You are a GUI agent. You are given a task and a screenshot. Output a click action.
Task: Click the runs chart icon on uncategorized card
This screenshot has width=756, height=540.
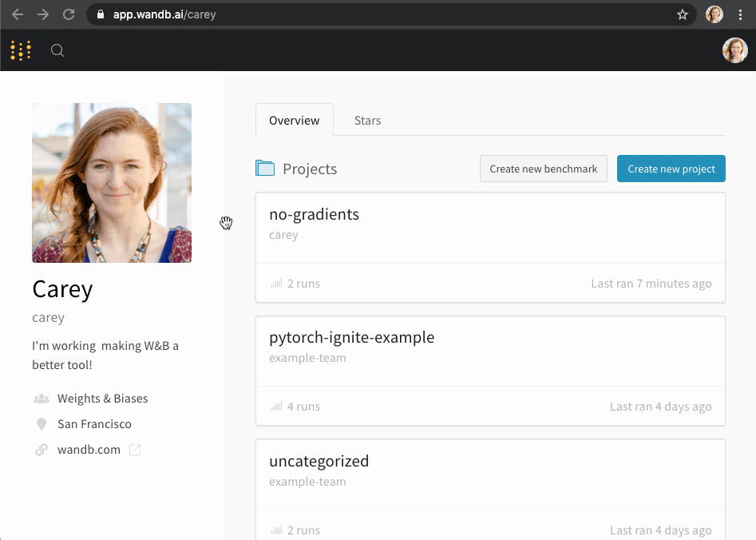pos(275,530)
